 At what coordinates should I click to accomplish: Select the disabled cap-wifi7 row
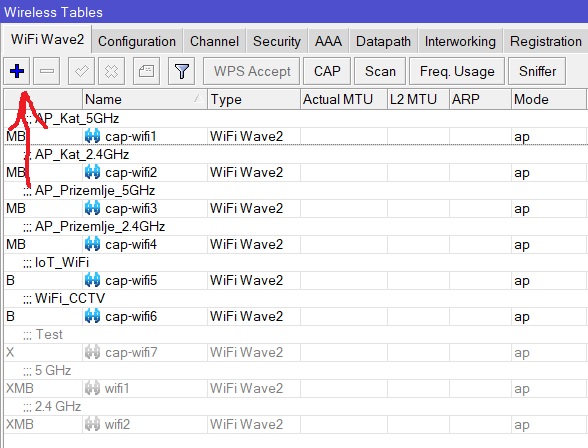tap(296, 352)
